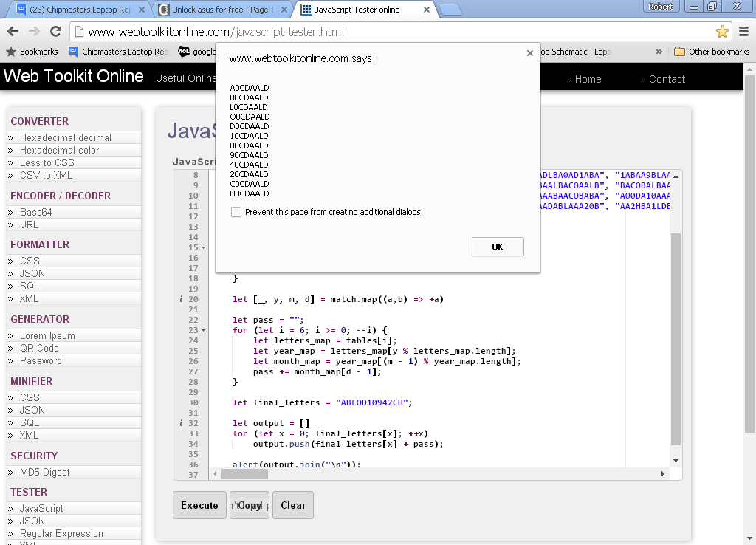The height and width of the screenshot is (545, 756).
Task: Click the Bookmarks star in bookmarks bar
Action: [11, 52]
